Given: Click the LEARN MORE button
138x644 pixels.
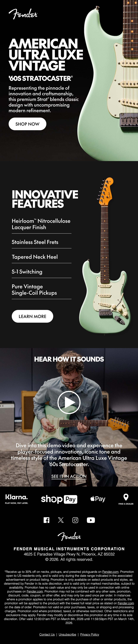Looking at the screenshot, I should [32, 316].
